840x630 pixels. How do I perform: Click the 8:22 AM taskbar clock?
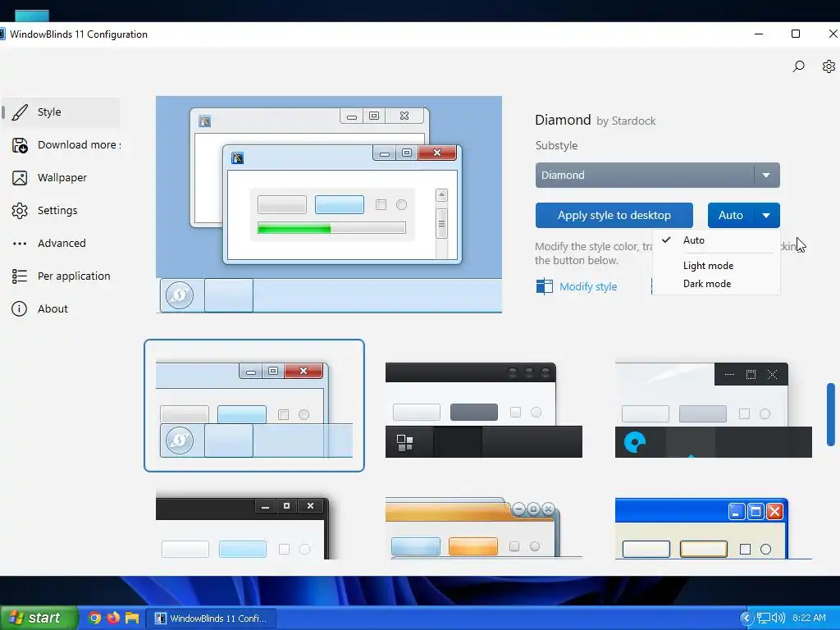(x=809, y=619)
